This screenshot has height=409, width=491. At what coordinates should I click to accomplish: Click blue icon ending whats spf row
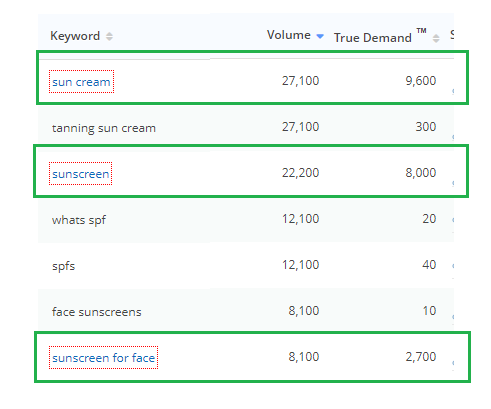click(x=453, y=220)
